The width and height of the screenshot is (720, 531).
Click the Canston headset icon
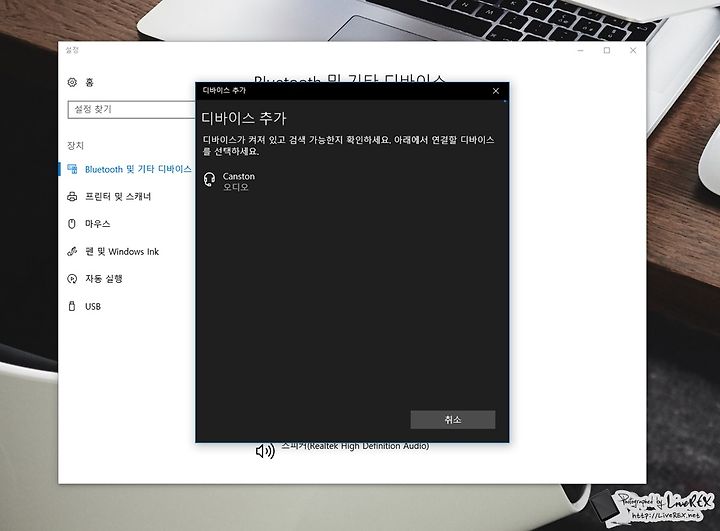209,180
